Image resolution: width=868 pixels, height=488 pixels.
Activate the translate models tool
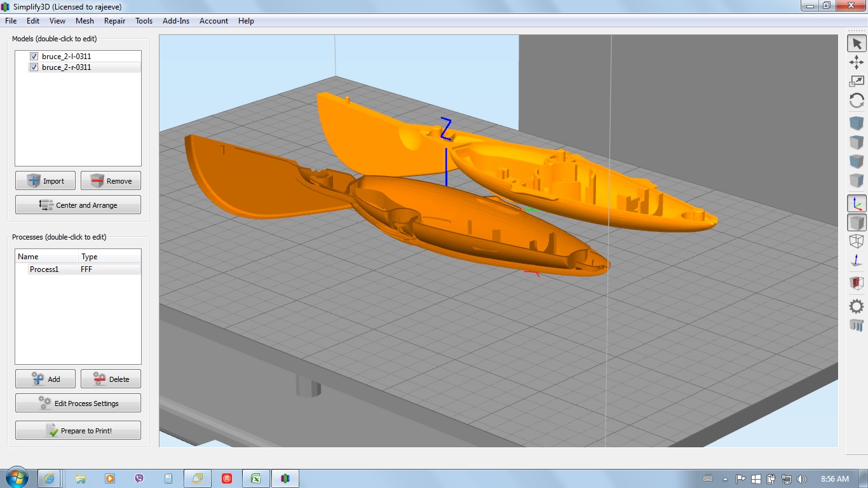tap(857, 62)
